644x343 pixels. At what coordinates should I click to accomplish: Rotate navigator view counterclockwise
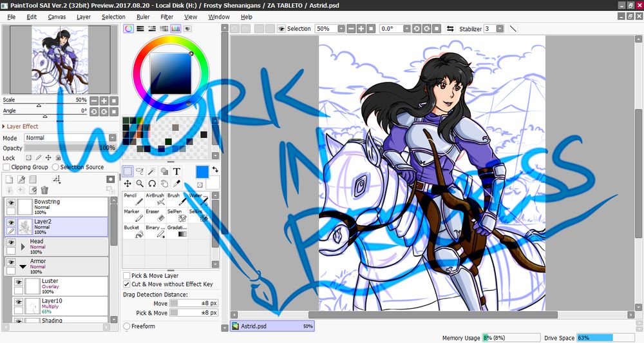pyautogui.click(x=94, y=112)
